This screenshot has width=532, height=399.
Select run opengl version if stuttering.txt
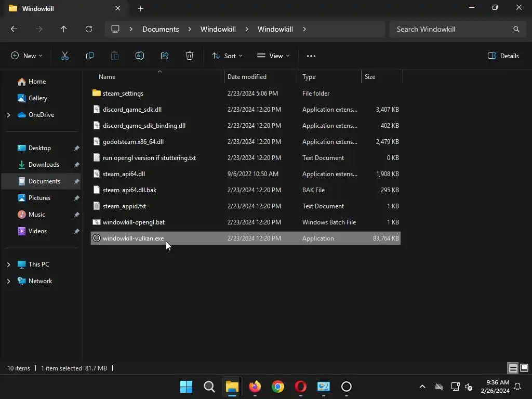click(x=246, y=158)
